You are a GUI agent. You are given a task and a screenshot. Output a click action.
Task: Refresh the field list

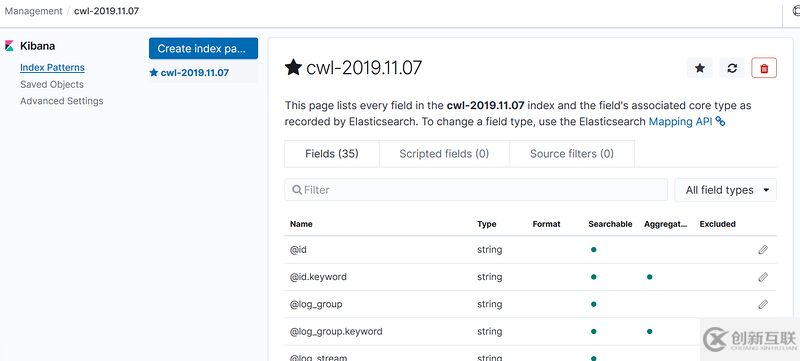click(732, 68)
